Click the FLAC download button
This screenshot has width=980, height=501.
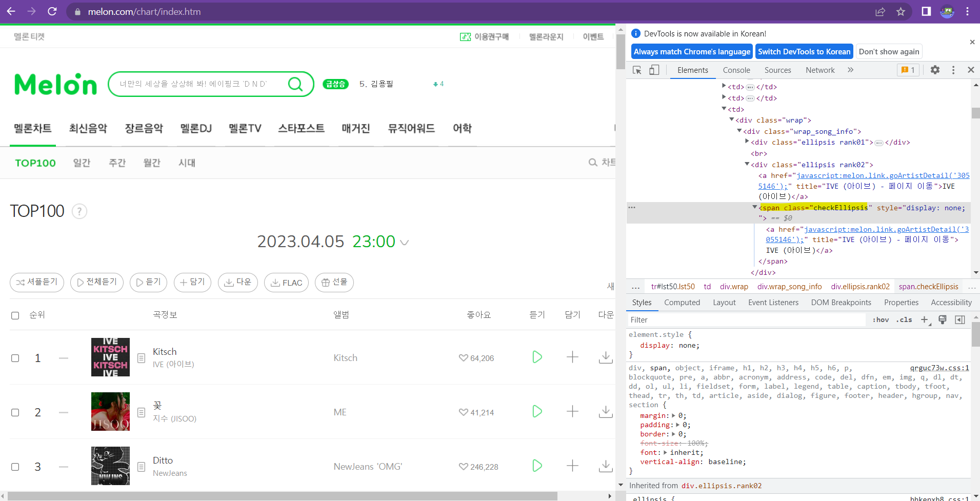click(x=286, y=282)
